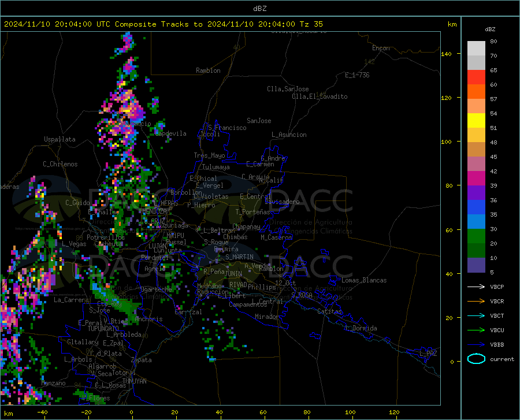Click the dBZ title at top

point(259,9)
